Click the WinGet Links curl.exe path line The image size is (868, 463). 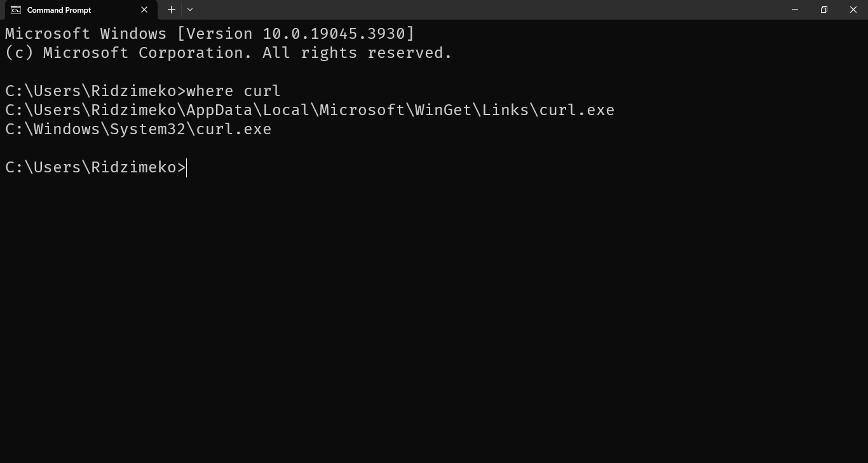coord(309,110)
